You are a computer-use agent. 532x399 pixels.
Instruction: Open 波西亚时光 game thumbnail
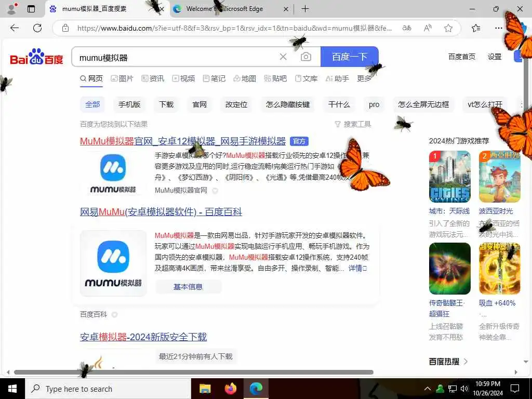[x=499, y=177]
